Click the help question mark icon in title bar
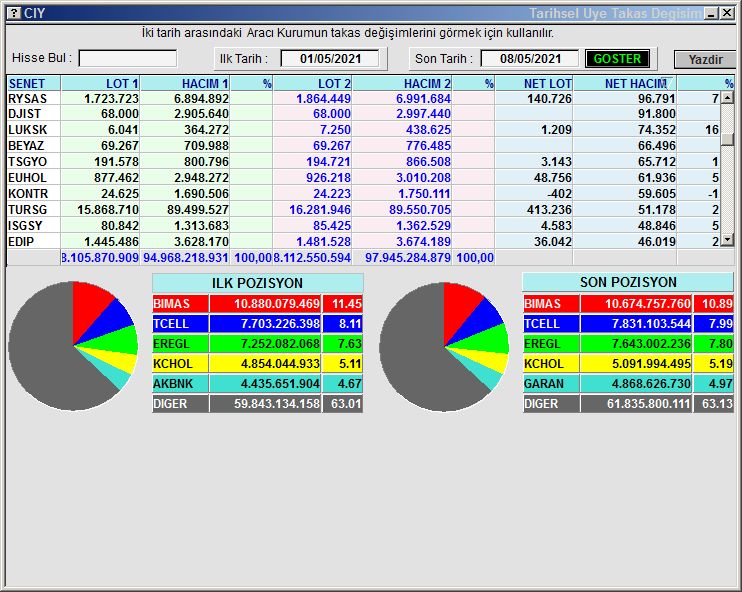742x592 pixels. (x=14, y=13)
